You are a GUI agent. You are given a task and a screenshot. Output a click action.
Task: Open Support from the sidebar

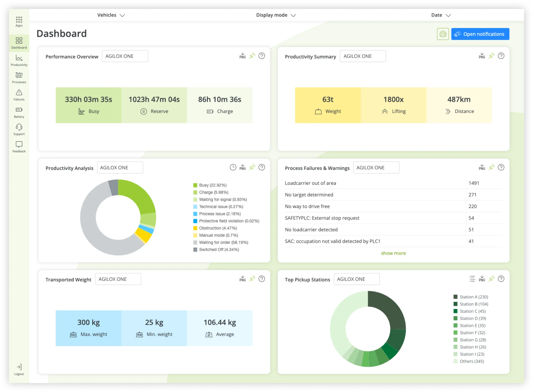(19, 130)
